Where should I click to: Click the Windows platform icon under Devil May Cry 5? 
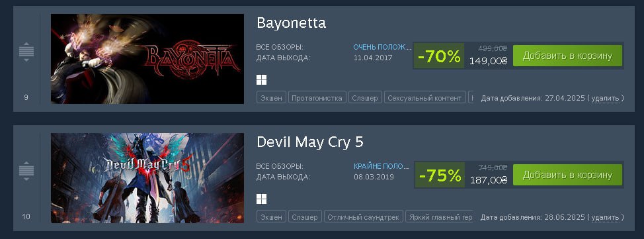coord(261,199)
